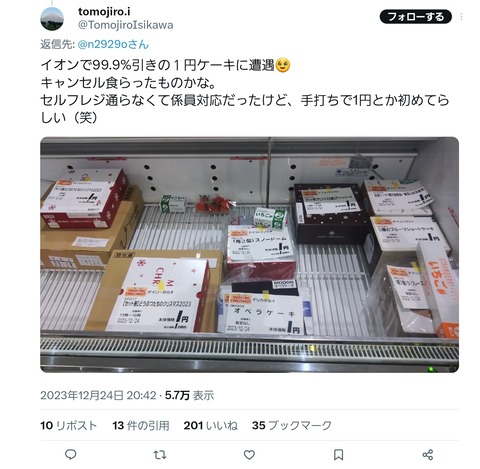View the 201 いいね likes list
The height and width of the screenshot is (469, 480).
pos(211,426)
